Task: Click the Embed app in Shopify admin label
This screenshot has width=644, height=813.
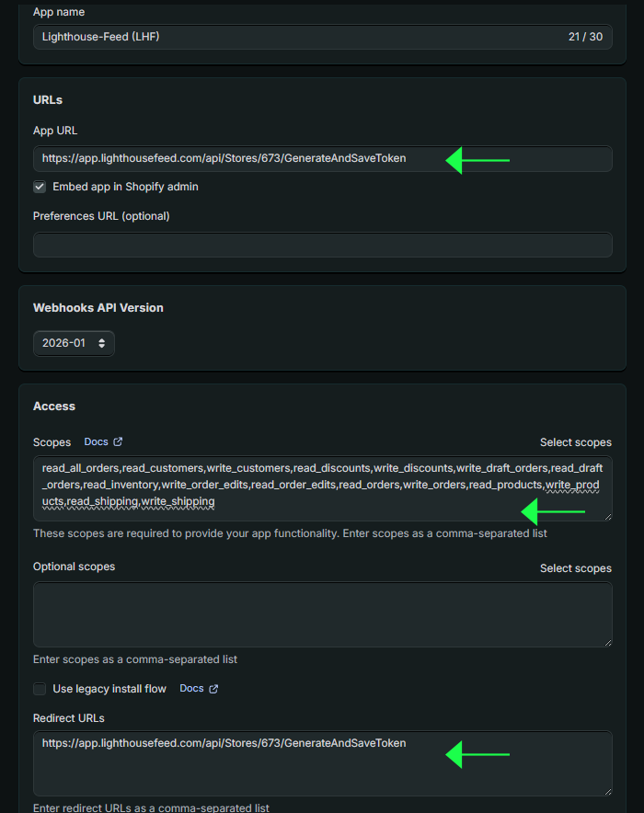Action: pos(125,187)
